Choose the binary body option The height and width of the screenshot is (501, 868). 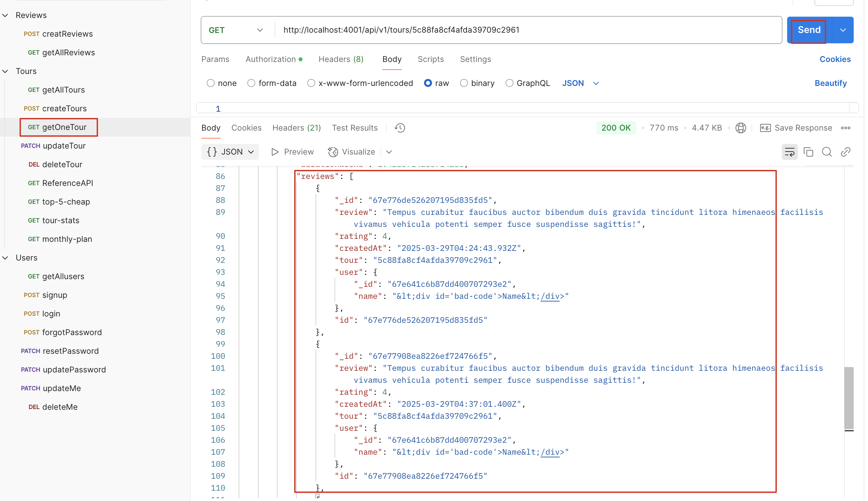464,83
